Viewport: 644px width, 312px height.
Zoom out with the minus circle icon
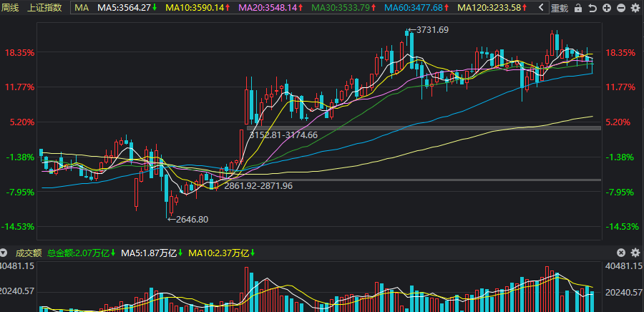pyautogui.click(x=621, y=8)
